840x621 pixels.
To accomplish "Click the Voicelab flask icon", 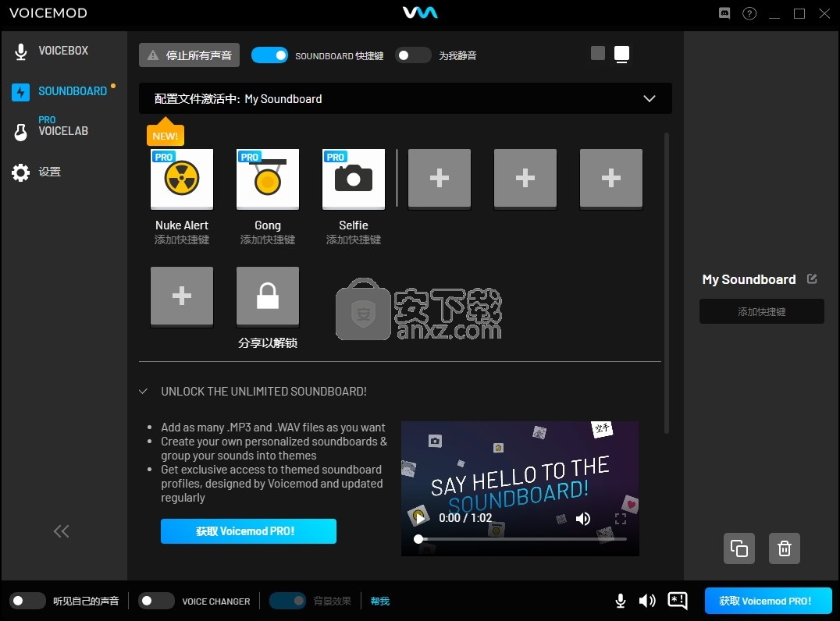I will pos(21,132).
